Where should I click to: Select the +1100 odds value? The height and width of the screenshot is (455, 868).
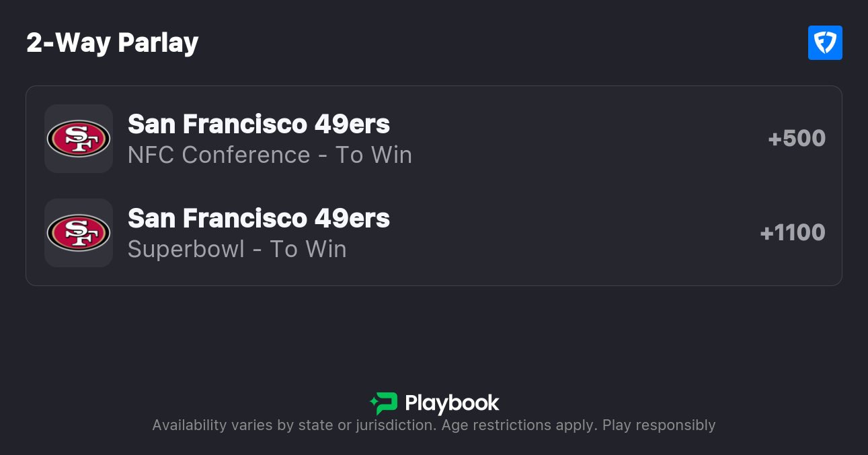pos(793,233)
